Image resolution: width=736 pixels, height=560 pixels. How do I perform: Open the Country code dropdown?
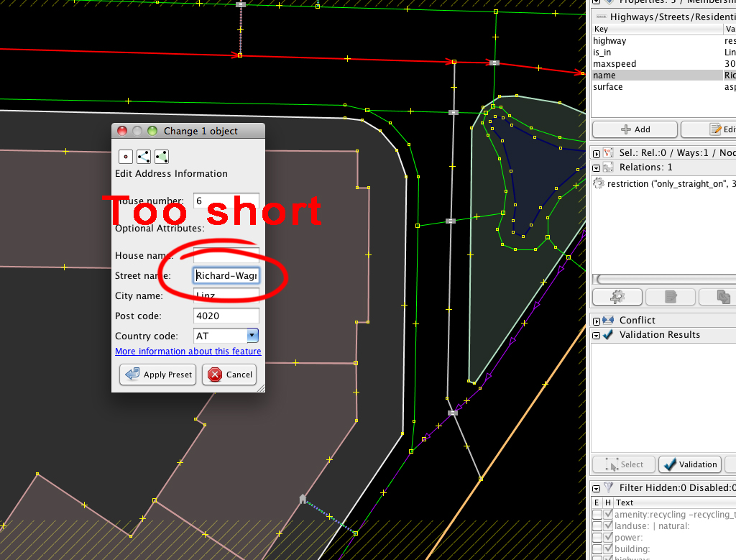(x=252, y=336)
